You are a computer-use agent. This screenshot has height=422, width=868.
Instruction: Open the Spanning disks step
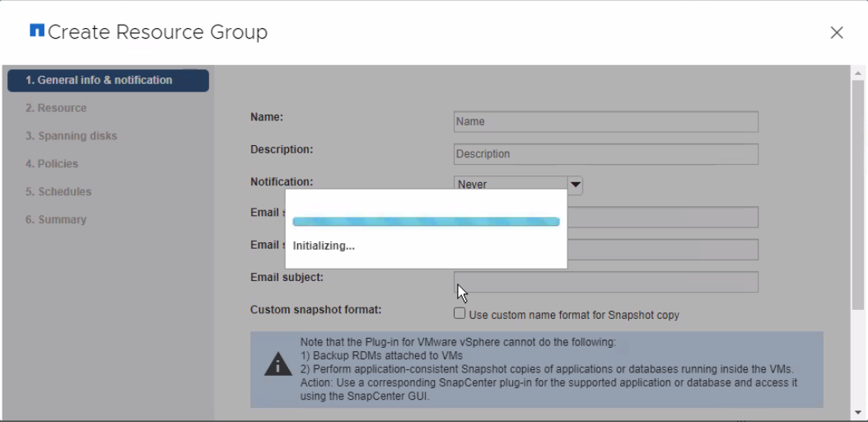pos(71,136)
